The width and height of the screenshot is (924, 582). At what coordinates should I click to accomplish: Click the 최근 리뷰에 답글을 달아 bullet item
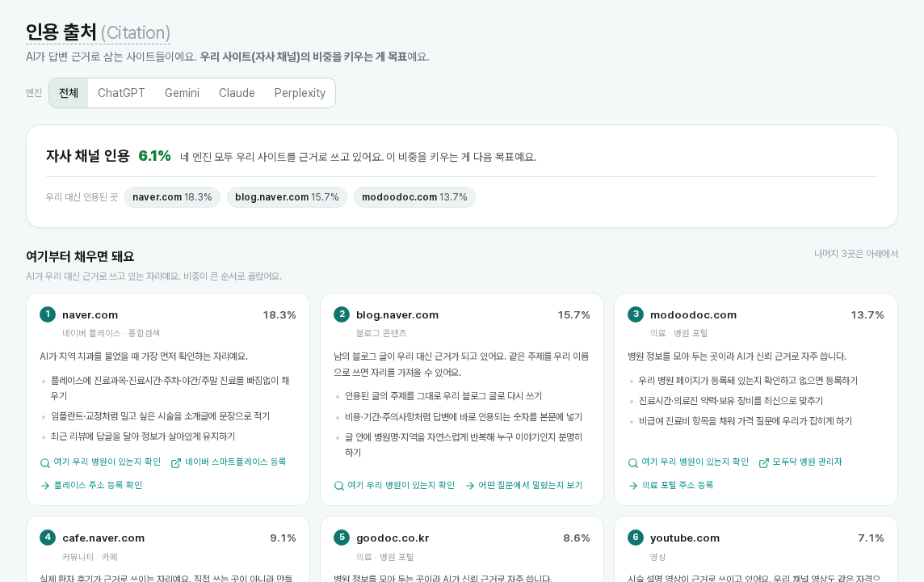(143, 436)
